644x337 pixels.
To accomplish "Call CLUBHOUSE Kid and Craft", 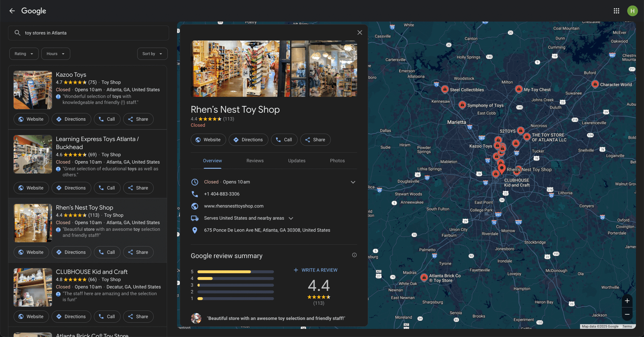I will (107, 316).
